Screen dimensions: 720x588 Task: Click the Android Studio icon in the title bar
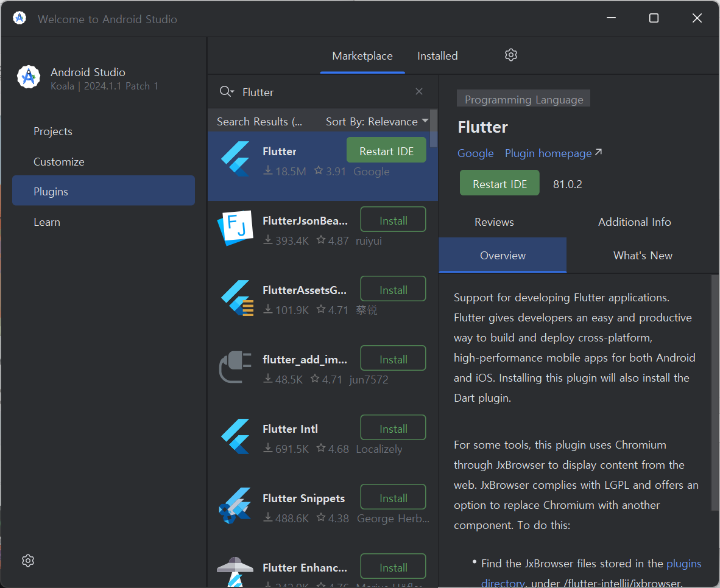pos(19,18)
